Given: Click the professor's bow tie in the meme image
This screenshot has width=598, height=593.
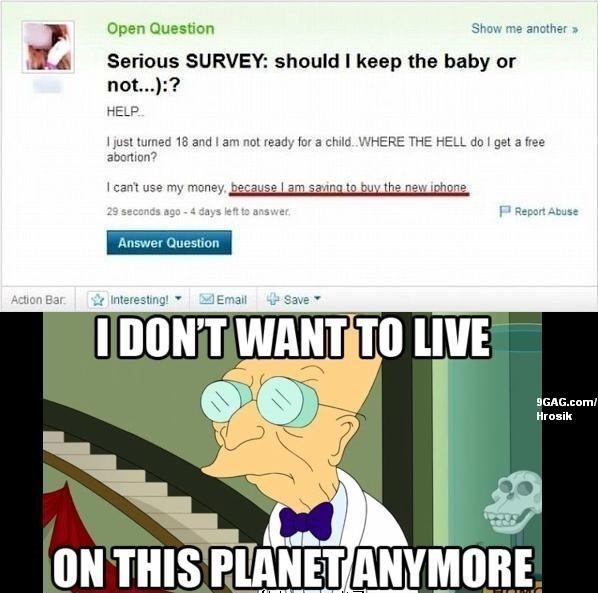Looking at the screenshot, I should [x=307, y=521].
